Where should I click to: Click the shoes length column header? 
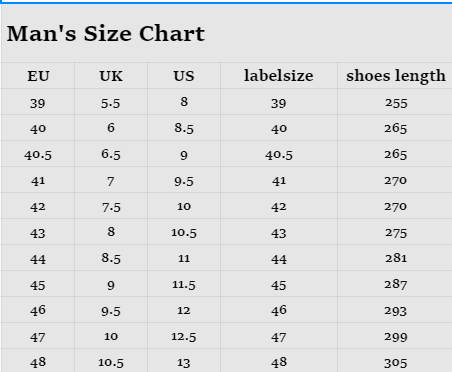[x=395, y=76]
